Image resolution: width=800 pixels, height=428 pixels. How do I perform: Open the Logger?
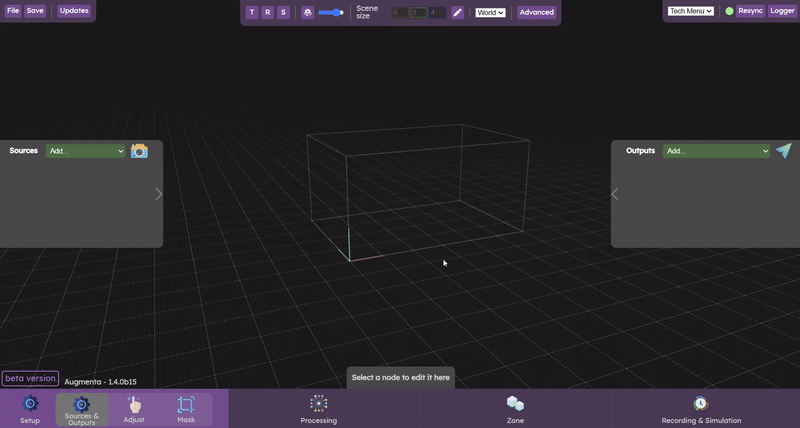[782, 11]
